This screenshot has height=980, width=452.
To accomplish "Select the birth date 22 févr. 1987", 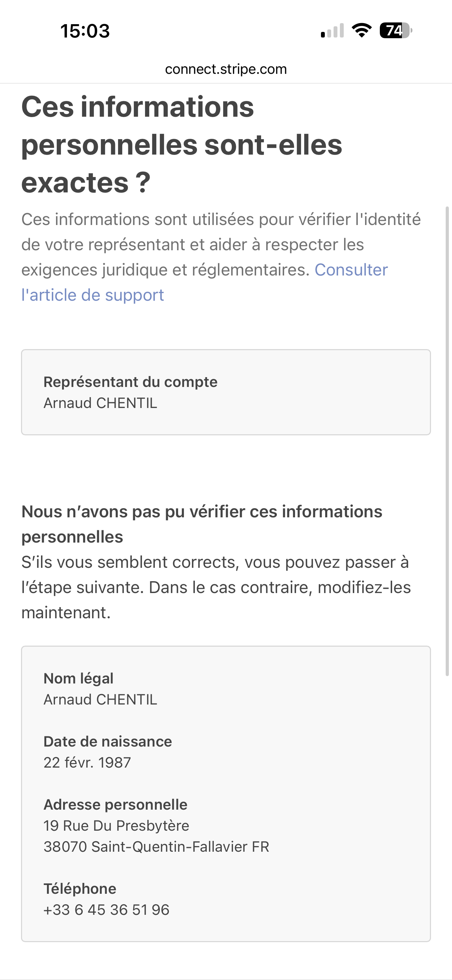I will tap(87, 762).
